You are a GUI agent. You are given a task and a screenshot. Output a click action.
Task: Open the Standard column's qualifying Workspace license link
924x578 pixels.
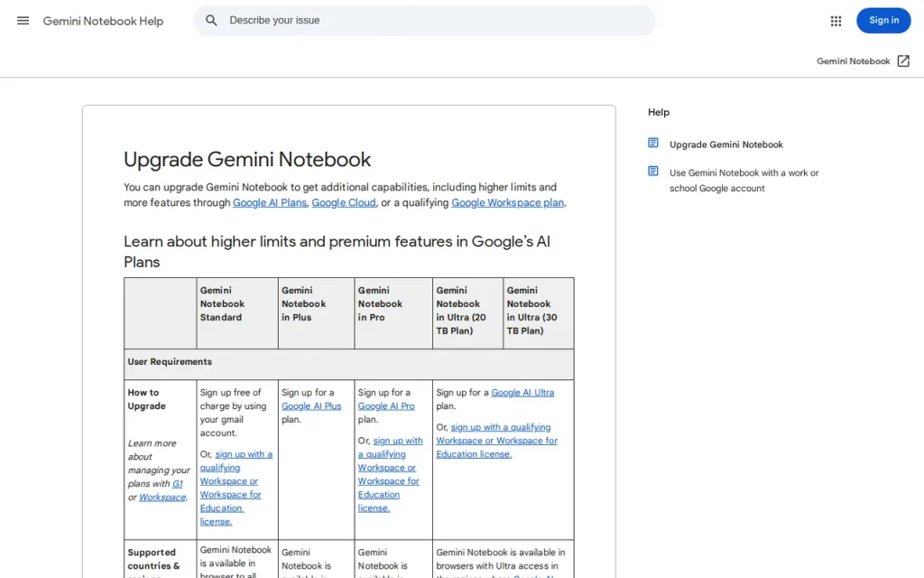point(236,488)
